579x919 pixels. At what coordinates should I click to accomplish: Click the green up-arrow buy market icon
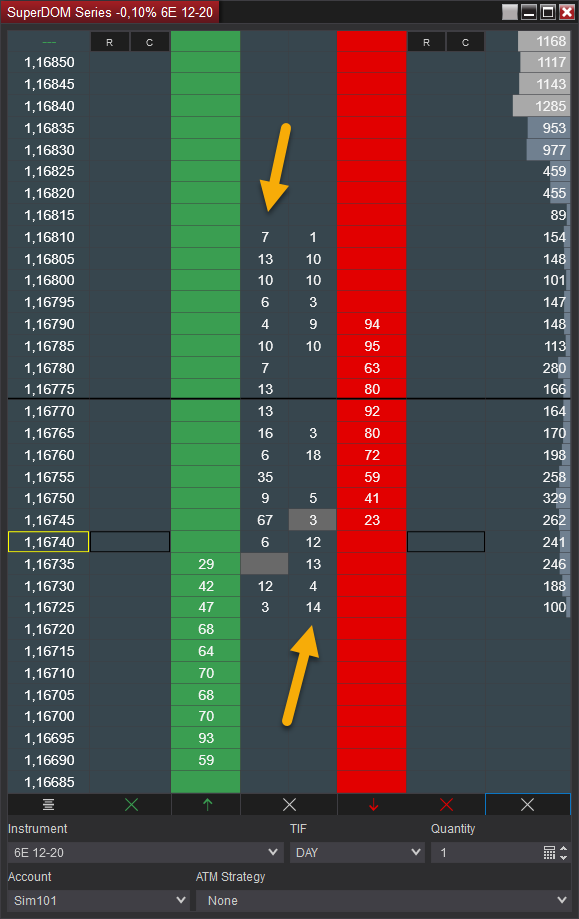[x=207, y=805]
